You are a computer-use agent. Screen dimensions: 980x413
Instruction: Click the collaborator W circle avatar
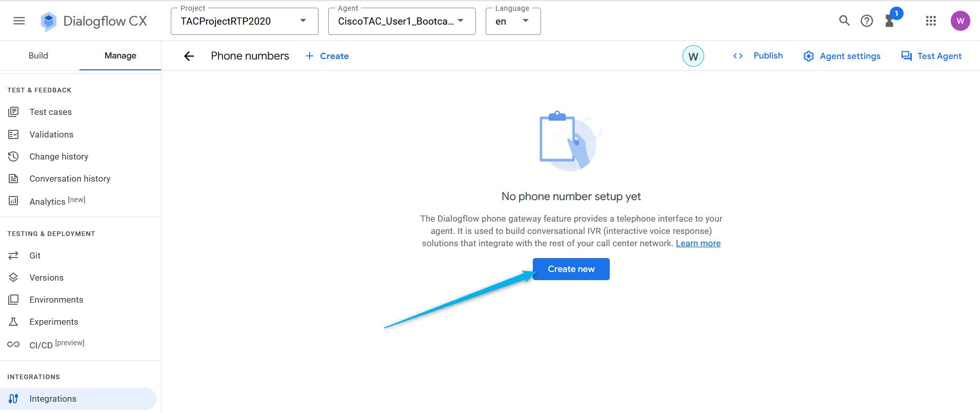[693, 56]
